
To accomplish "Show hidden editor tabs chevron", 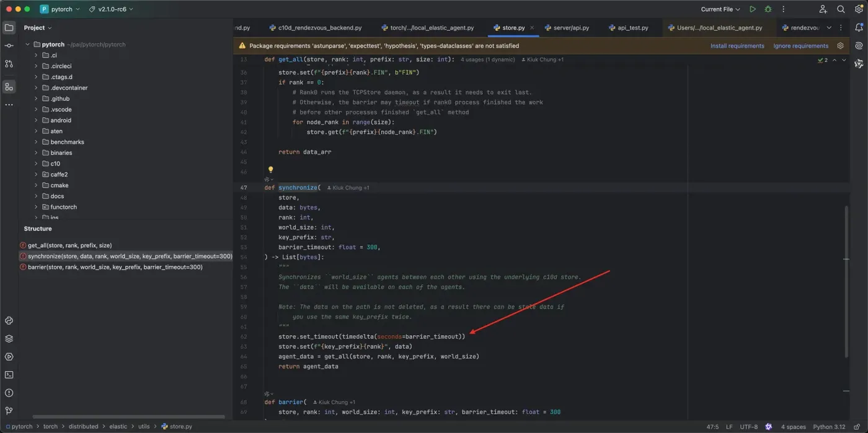I will pos(829,28).
